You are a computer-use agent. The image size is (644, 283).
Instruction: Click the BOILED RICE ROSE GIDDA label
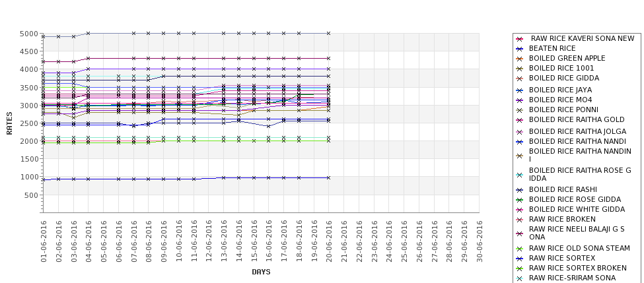575,199
